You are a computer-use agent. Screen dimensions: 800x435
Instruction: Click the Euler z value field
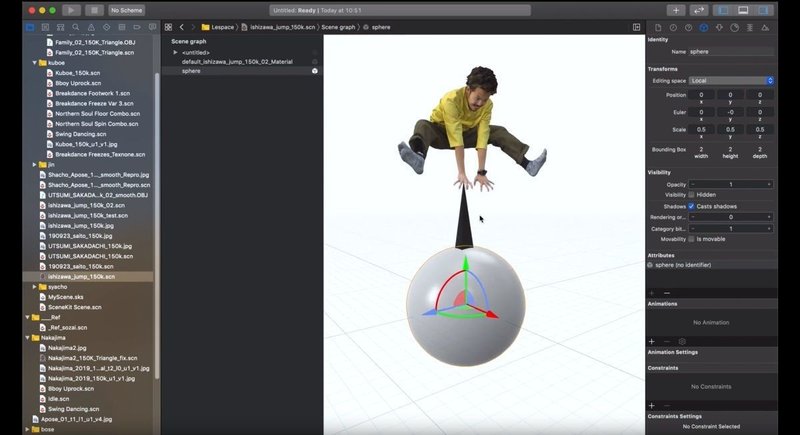click(760, 112)
